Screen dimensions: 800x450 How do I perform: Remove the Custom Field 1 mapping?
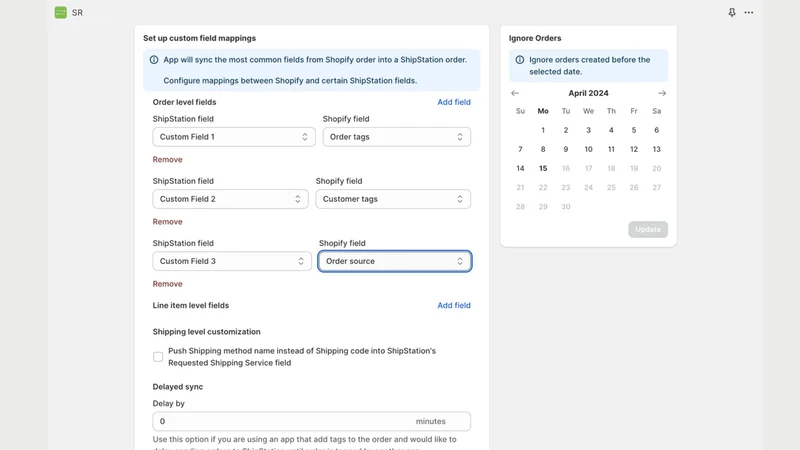[x=167, y=159]
